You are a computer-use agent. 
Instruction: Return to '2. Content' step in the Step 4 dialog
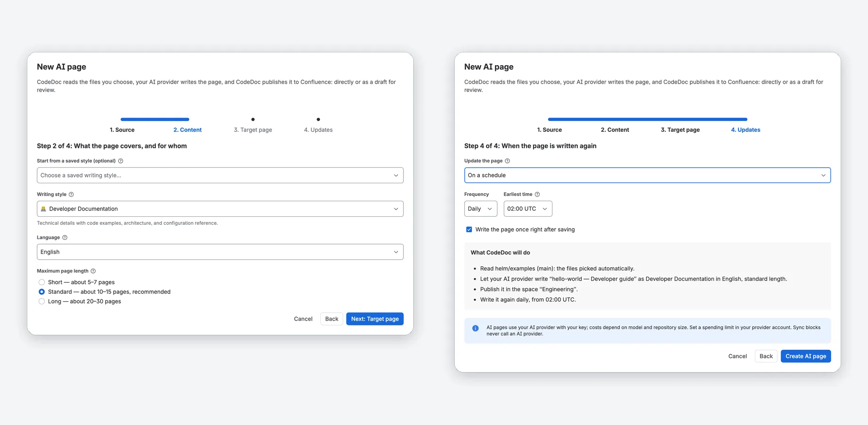click(x=615, y=130)
